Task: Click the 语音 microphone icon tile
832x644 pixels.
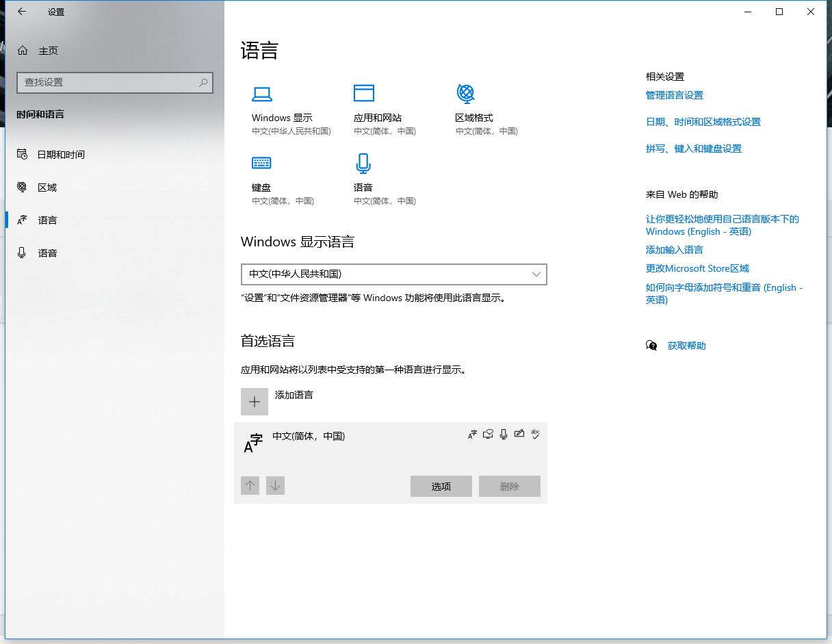Action: pos(363,163)
